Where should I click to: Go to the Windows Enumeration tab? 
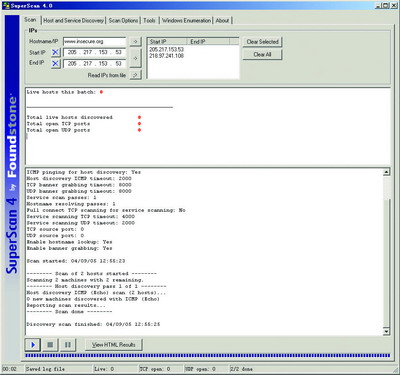tap(186, 21)
